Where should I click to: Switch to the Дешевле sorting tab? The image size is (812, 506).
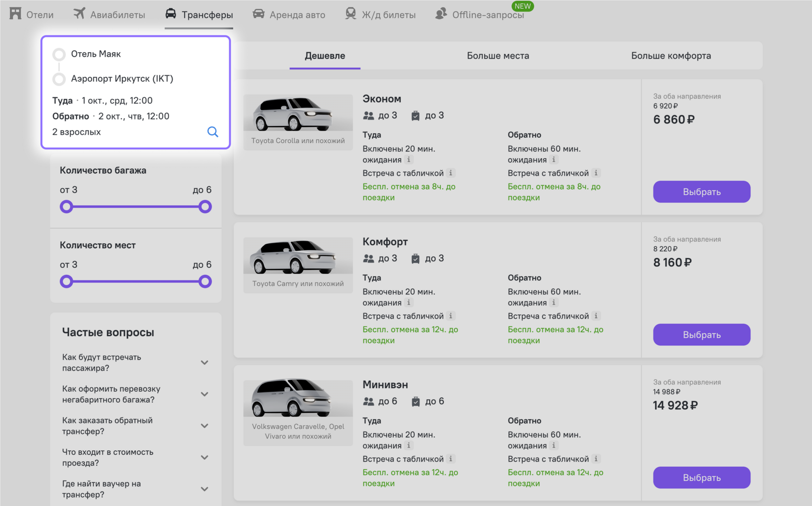[325, 56]
